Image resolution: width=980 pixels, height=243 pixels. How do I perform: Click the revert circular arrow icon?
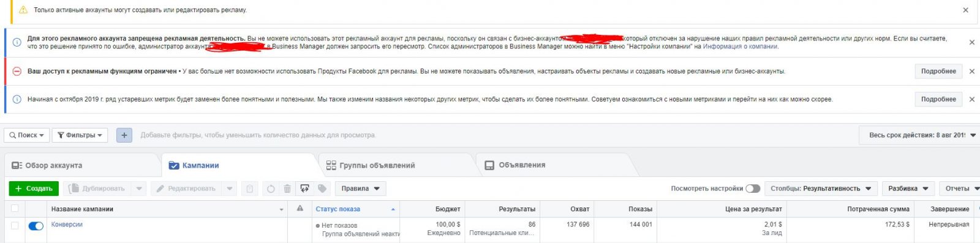271,189
